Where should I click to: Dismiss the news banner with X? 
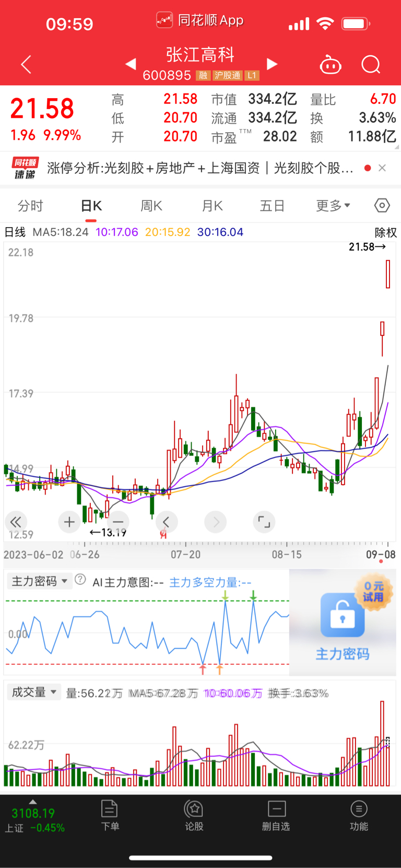click(x=382, y=168)
